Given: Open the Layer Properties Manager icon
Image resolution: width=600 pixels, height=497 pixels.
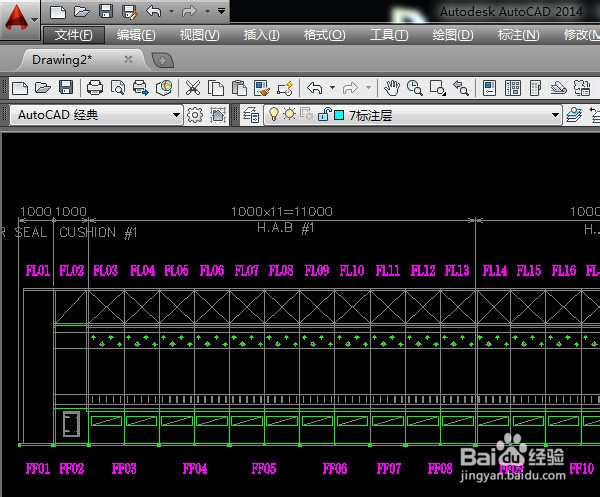Looking at the screenshot, I should point(251,115).
